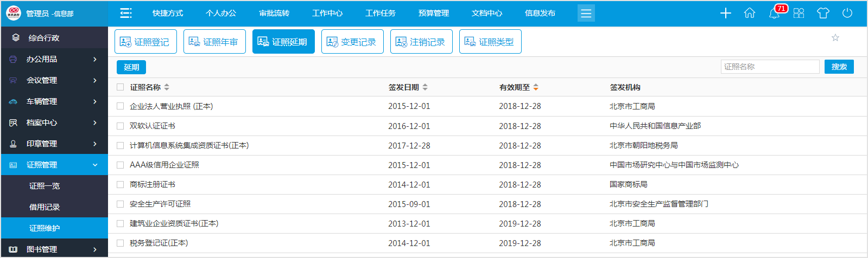Open the 信息发布 top menu
Viewport: 868px width, 258px height.
(x=540, y=13)
